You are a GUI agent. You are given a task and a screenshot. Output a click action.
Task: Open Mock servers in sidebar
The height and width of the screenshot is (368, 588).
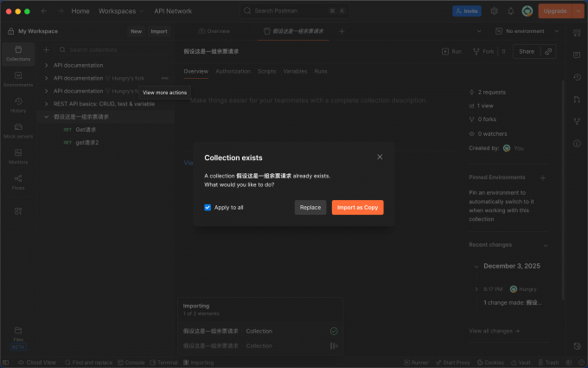coord(18,131)
